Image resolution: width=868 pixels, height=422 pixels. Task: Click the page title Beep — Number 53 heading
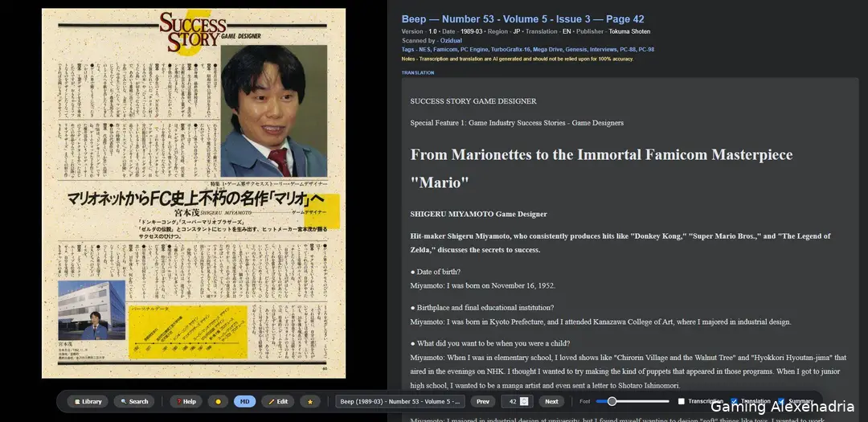pos(522,19)
